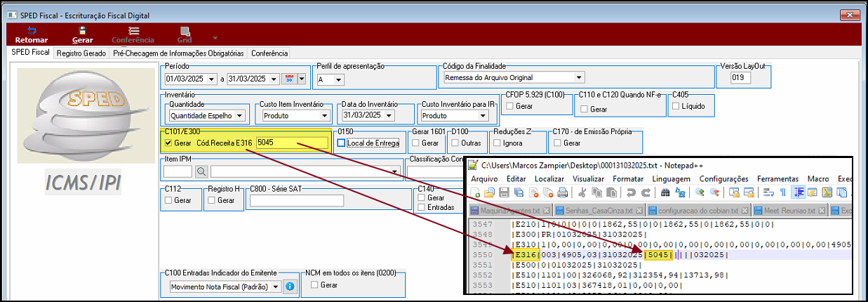Open Custo Item Inventário Produto dropdown
The image size is (868, 302).
324,115
